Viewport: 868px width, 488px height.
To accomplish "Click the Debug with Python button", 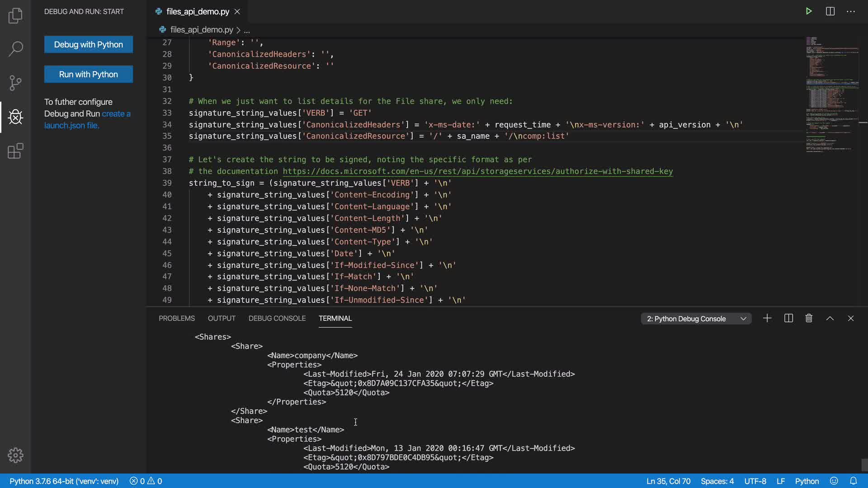I will point(89,44).
